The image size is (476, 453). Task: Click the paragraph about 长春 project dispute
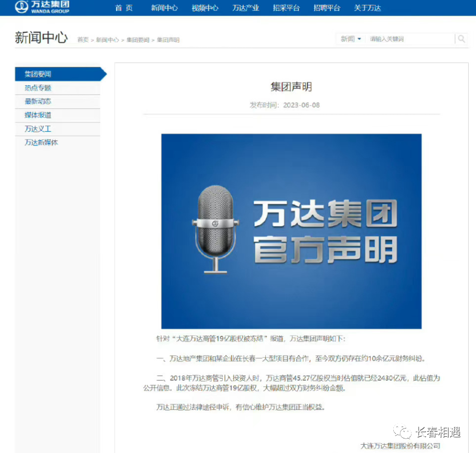pyautogui.click(x=291, y=359)
